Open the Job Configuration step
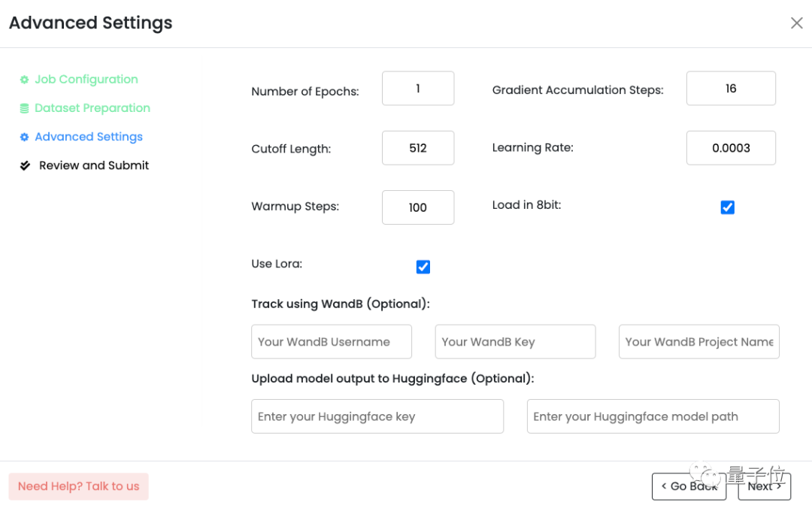This screenshot has width=812, height=511. 86,80
